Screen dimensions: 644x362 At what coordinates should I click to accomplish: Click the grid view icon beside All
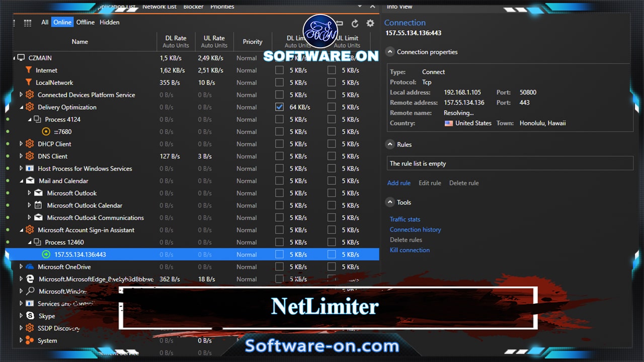click(x=28, y=23)
